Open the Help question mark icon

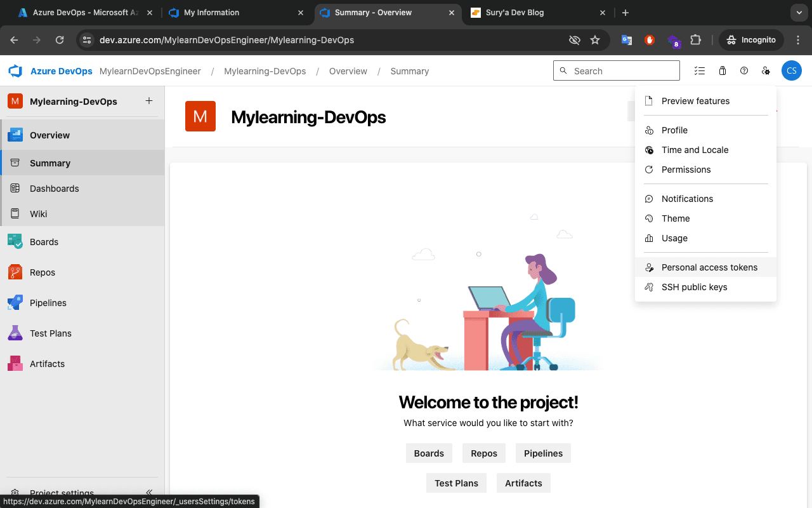click(744, 71)
